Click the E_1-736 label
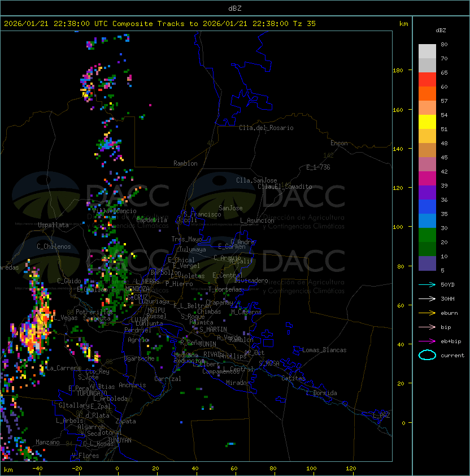The height and width of the screenshot is (476, 470). coord(318,167)
